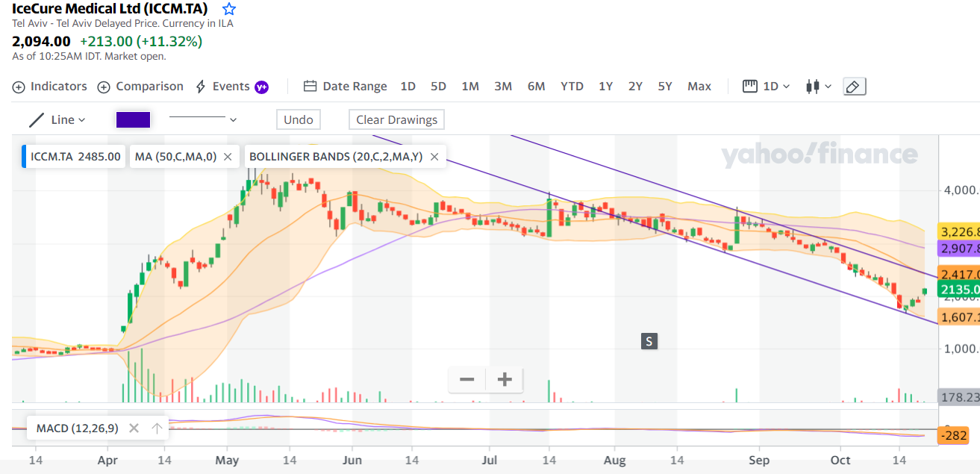Add ICCM.TA to watchlist via star icon

click(x=229, y=9)
